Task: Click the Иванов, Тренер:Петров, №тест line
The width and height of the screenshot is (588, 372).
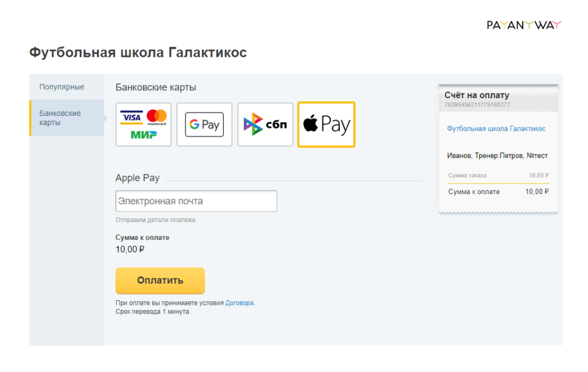Action: 497,156
